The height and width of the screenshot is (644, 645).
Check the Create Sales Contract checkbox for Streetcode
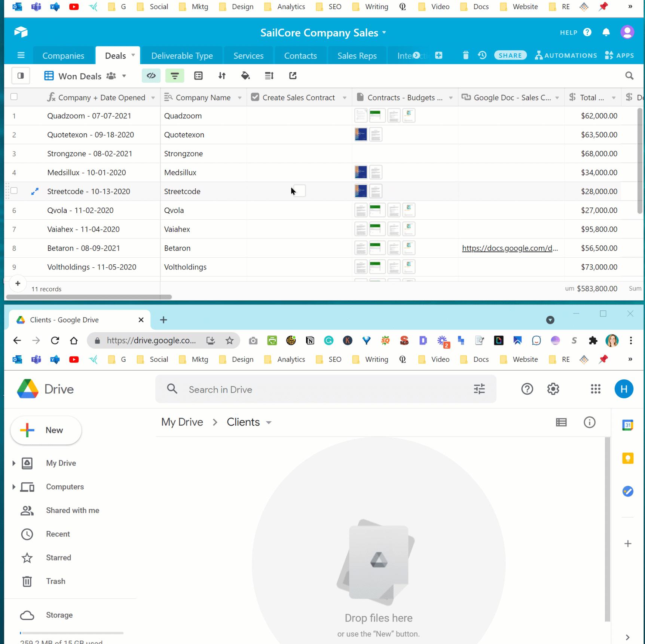[x=299, y=191]
